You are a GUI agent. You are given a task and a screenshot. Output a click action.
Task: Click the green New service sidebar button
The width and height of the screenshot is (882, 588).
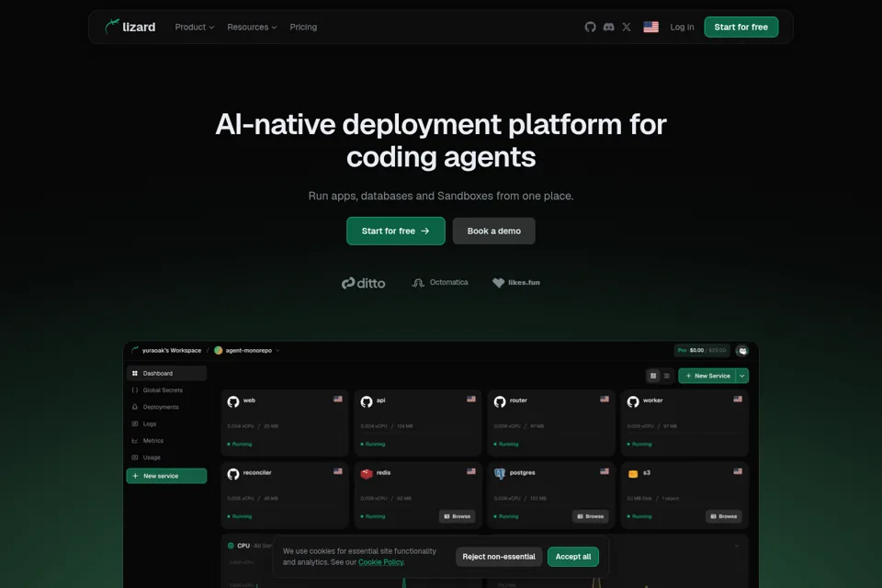[x=166, y=476]
